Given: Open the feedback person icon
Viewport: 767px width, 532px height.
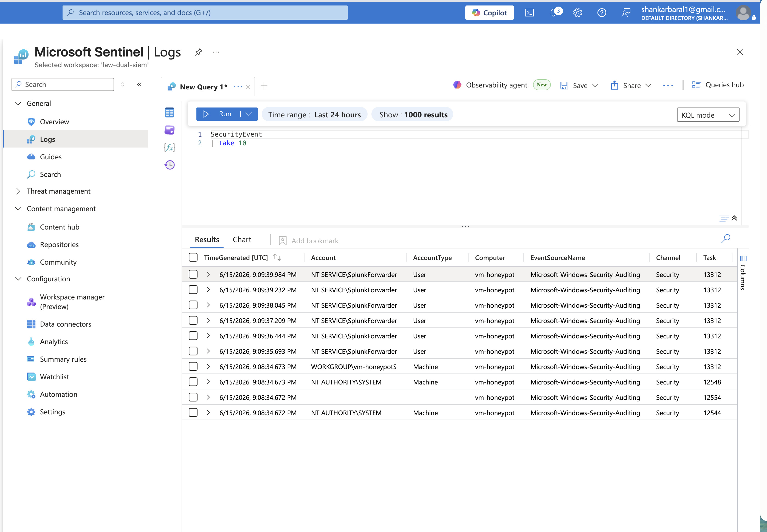Looking at the screenshot, I should point(626,13).
